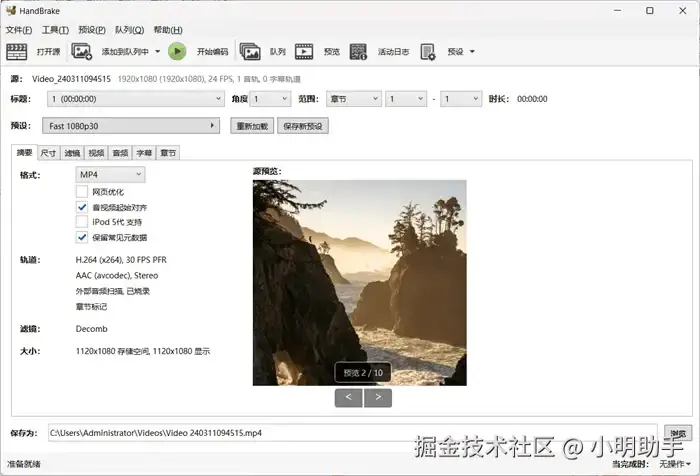Image resolution: width=700 pixels, height=476 pixels.
Task: Toggle the 保留常见元数据 metadata checkbox
Action: point(82,237)
